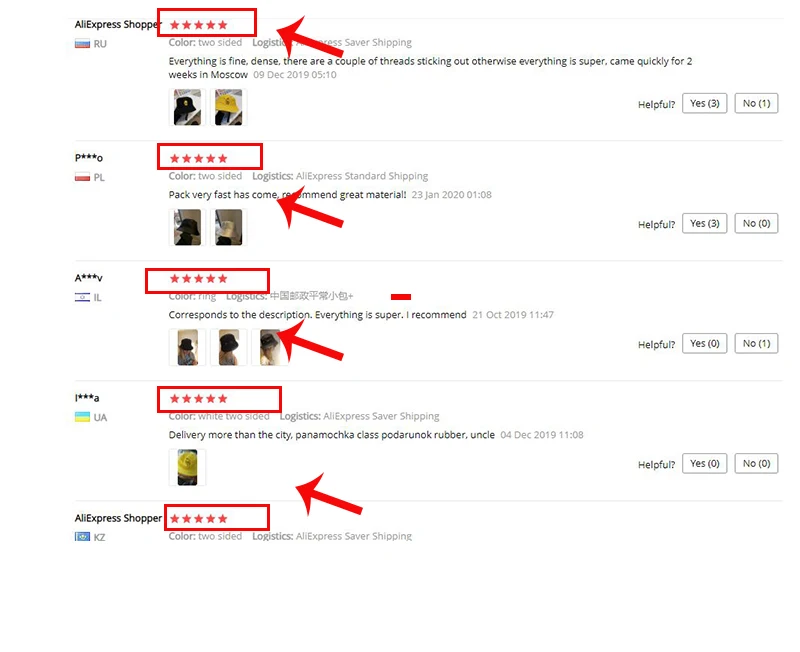Mark RU review helpful with Yes (3)

coord(705,104)
